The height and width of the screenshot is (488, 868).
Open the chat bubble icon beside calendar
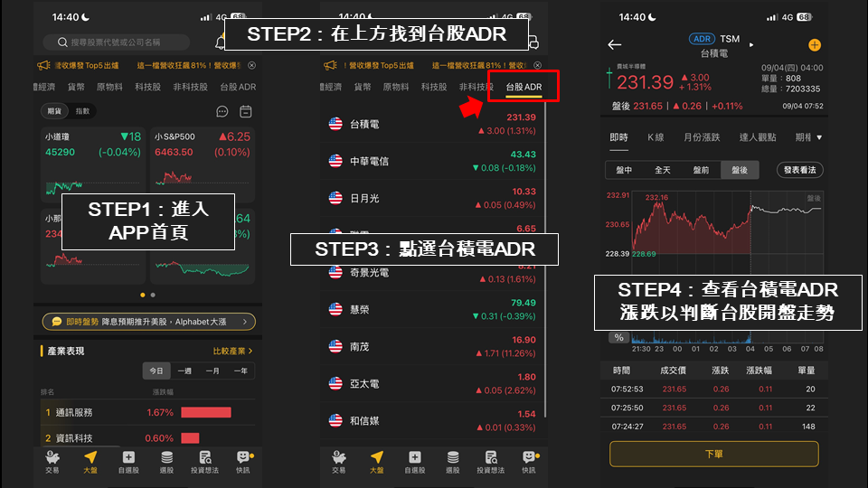coord(222,112)
